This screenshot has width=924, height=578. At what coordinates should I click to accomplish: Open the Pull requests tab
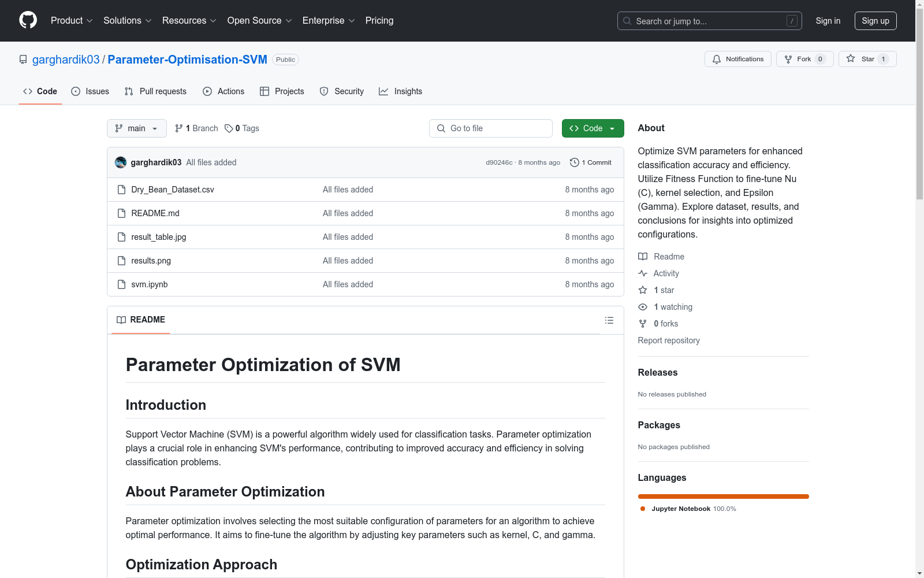click(x=155, y=91)
